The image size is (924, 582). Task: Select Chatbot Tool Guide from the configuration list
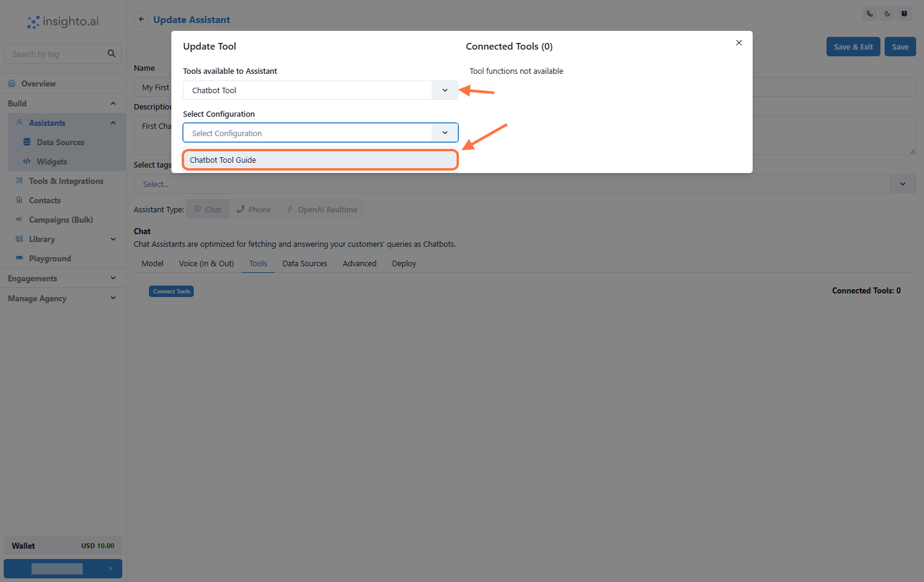point(320,160)
